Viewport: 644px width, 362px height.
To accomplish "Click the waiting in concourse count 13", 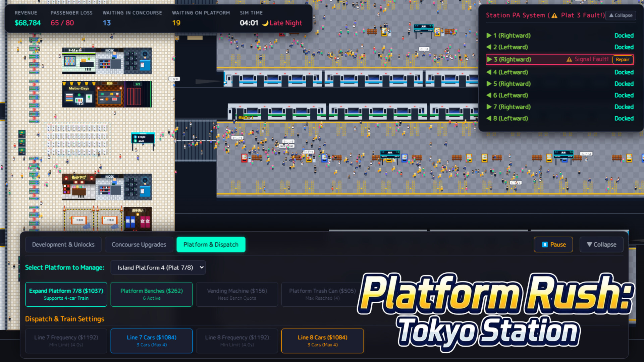I will point(107,23).
